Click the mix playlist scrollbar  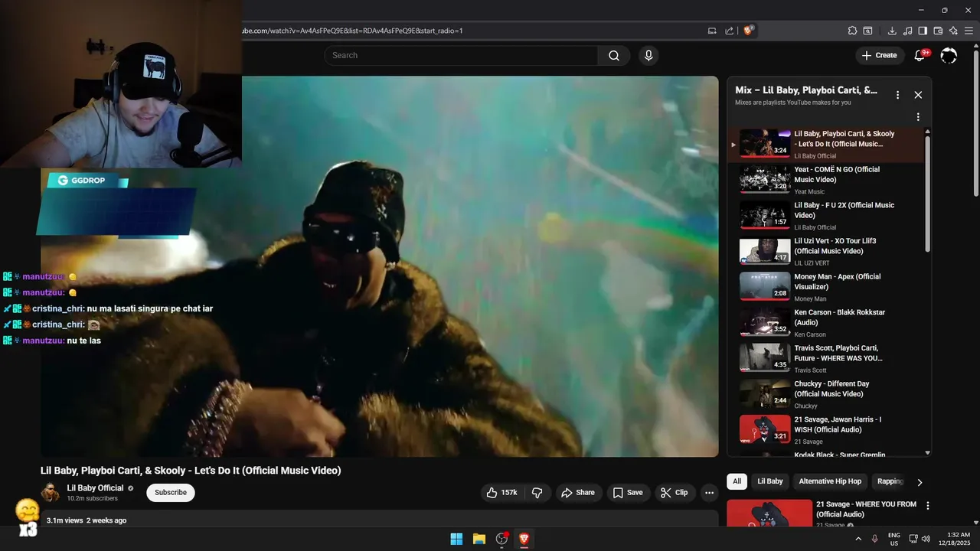coord(928,194)
